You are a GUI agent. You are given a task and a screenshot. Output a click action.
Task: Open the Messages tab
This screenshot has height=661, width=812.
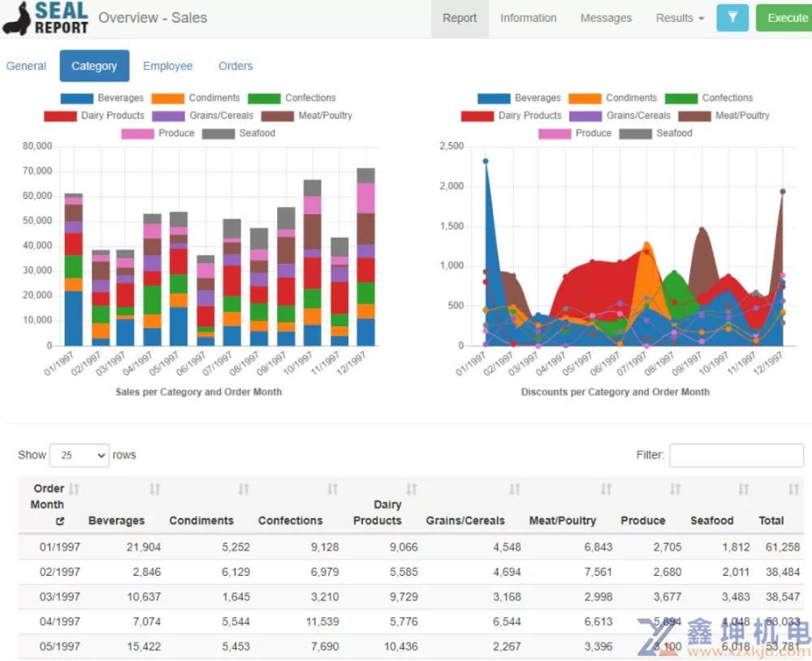coord(606,18)
